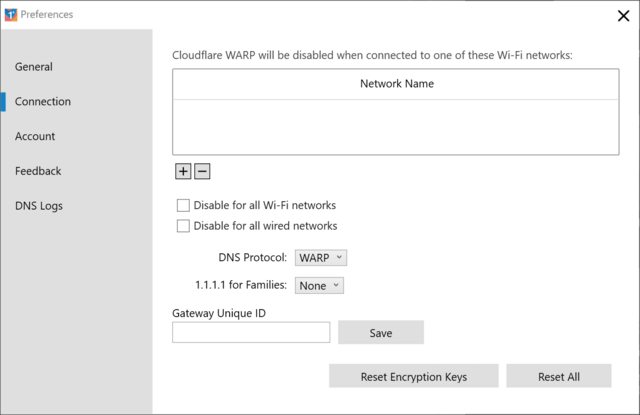Go to the Feedback tab
Viewport: 640px width, 415px height.
pos(38,171)
